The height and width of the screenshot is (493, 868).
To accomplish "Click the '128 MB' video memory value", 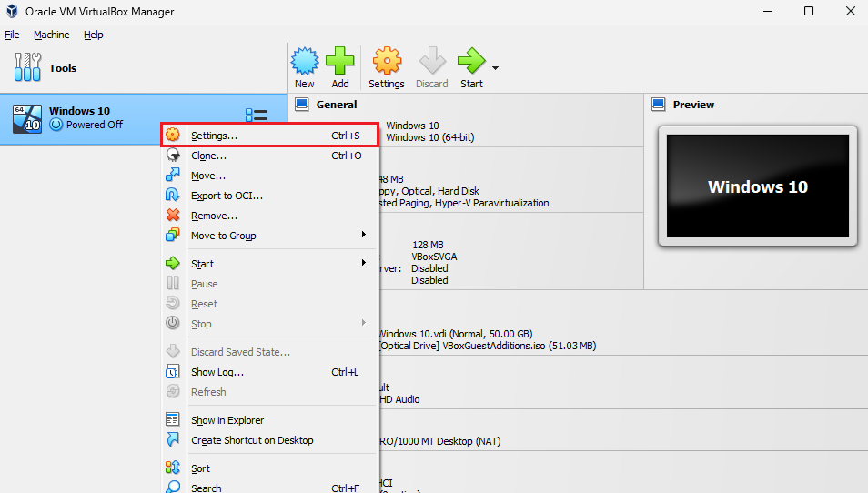I will click(428, 245).
